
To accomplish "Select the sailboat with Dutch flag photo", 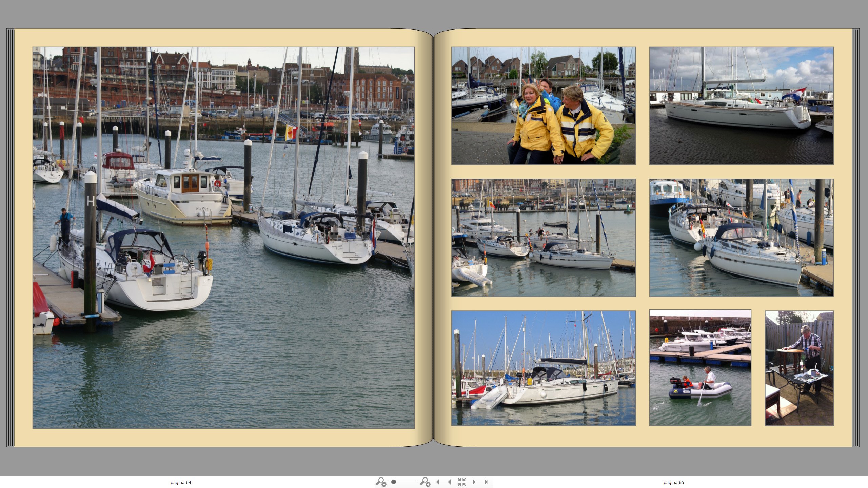I will pos(741,106).
